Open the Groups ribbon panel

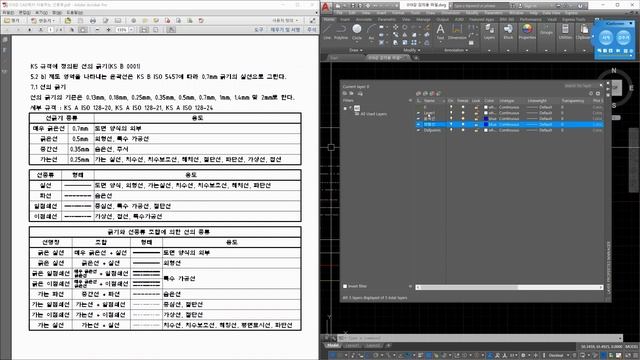click(x=546, y=31)
